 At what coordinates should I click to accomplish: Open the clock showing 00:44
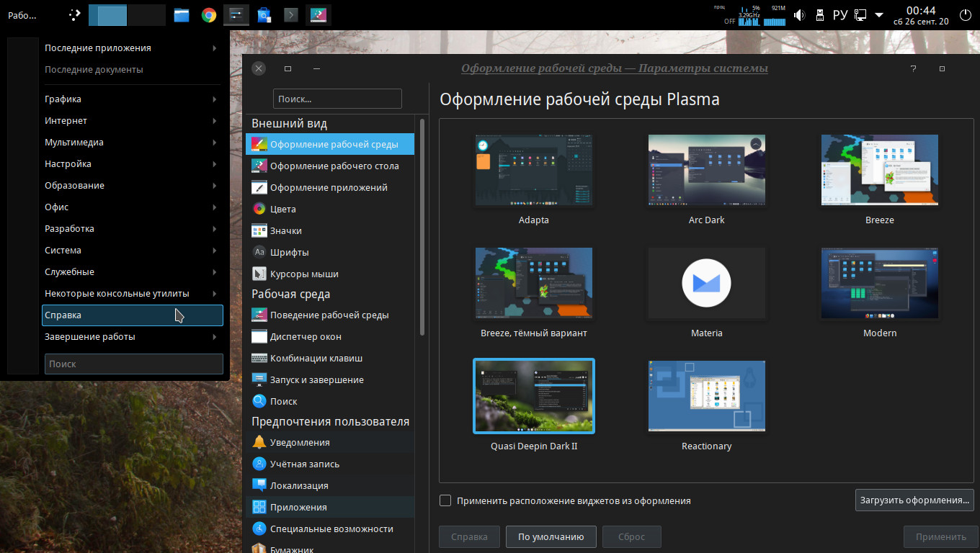point(921,14)
